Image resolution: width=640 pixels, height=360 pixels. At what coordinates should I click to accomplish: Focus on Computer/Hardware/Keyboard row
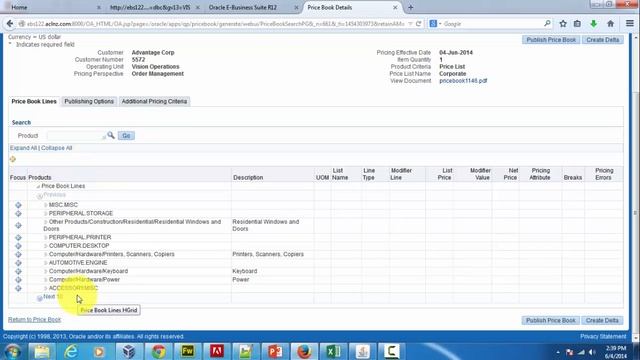[18, 271]
